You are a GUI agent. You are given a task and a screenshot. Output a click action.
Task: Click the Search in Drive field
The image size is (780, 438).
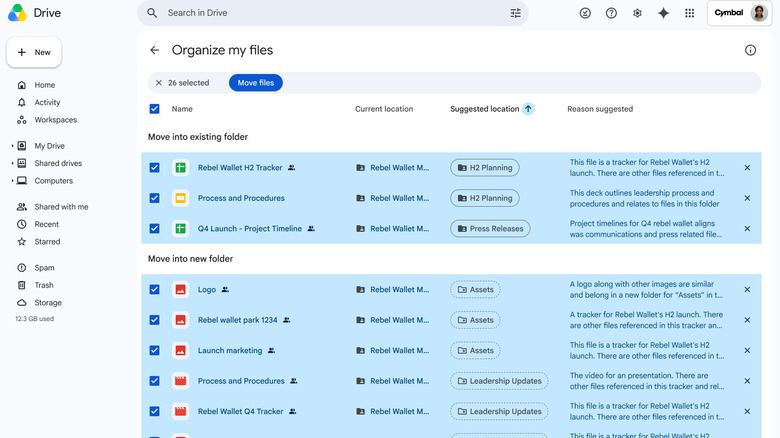coord(332,13)
